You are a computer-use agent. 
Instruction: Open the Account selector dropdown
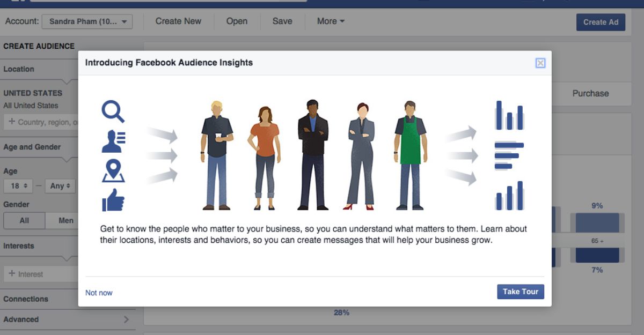point(87,22)
